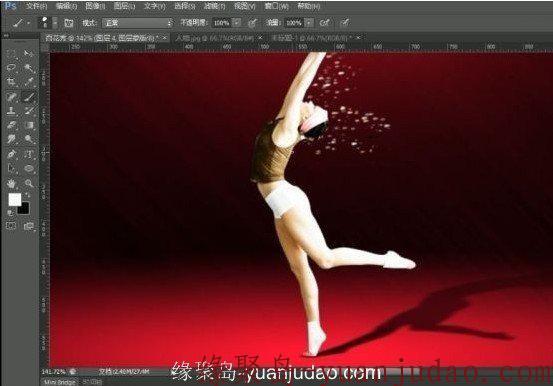Select the Rectangular Marquee tool
The image size is (553, 386).
pos(12,54)
